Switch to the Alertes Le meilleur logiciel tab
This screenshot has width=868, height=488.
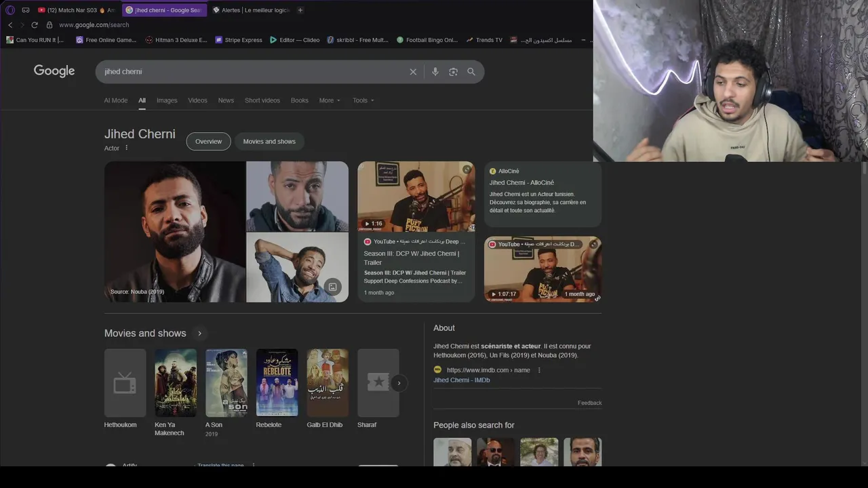click(x=251, y=10)
